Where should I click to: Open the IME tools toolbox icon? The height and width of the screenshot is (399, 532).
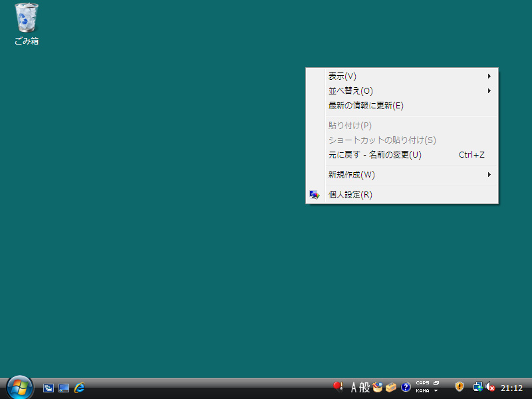391,387
